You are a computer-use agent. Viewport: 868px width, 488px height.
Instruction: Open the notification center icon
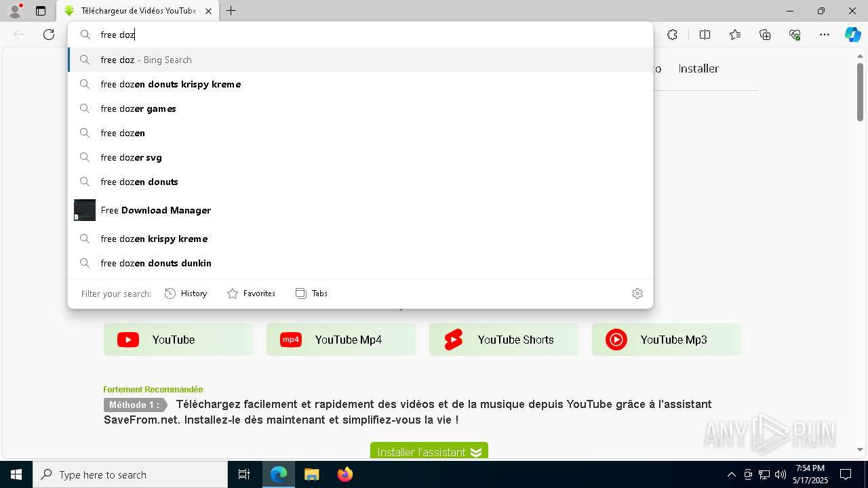point(846,474)
